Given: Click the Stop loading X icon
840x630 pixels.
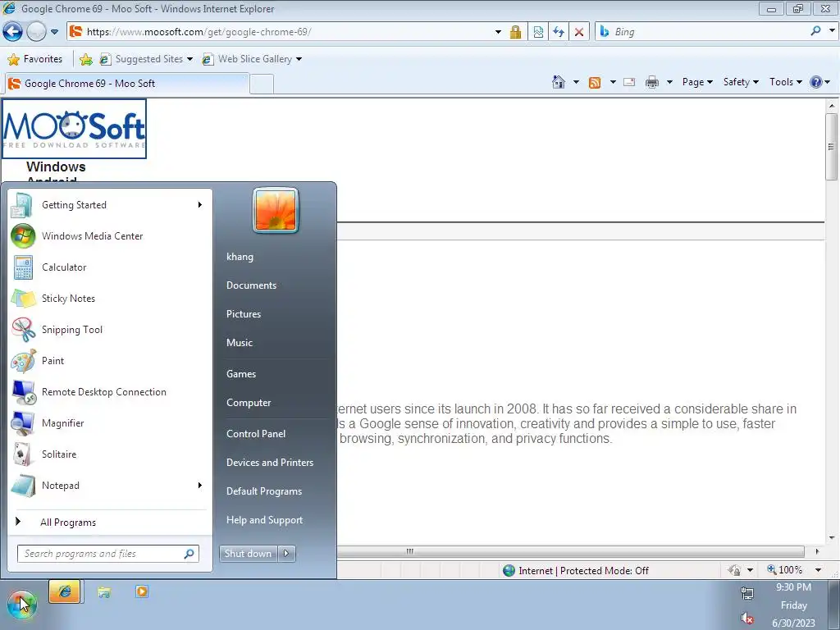Looking at the screenshot, I should pos(578,32).
